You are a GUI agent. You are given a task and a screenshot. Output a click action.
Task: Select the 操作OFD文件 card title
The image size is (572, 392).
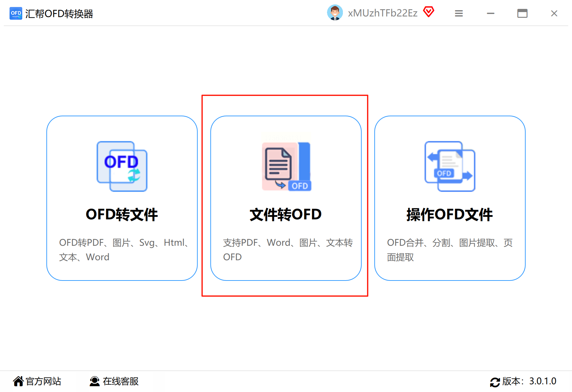(x=450, y=214)
